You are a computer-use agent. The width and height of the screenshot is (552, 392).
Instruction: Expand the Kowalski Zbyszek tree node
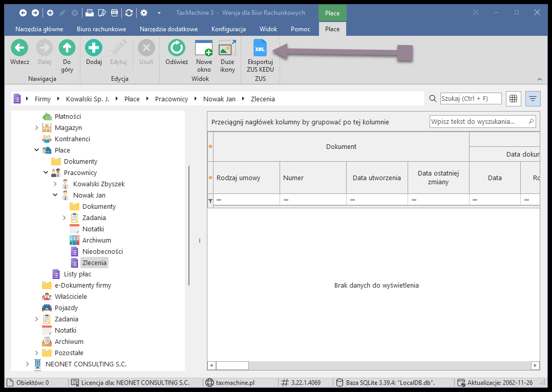point(55,184)
